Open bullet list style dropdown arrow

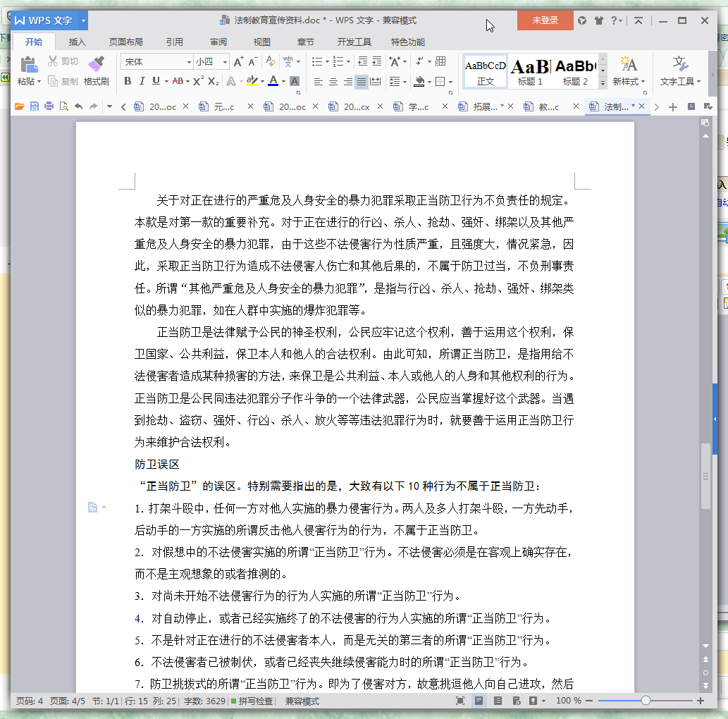click(327, 62)
